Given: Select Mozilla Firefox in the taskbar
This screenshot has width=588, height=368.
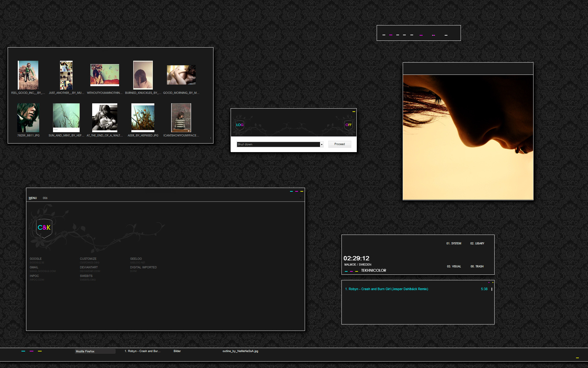Looking at the screenshot, I should coord(95,351).
